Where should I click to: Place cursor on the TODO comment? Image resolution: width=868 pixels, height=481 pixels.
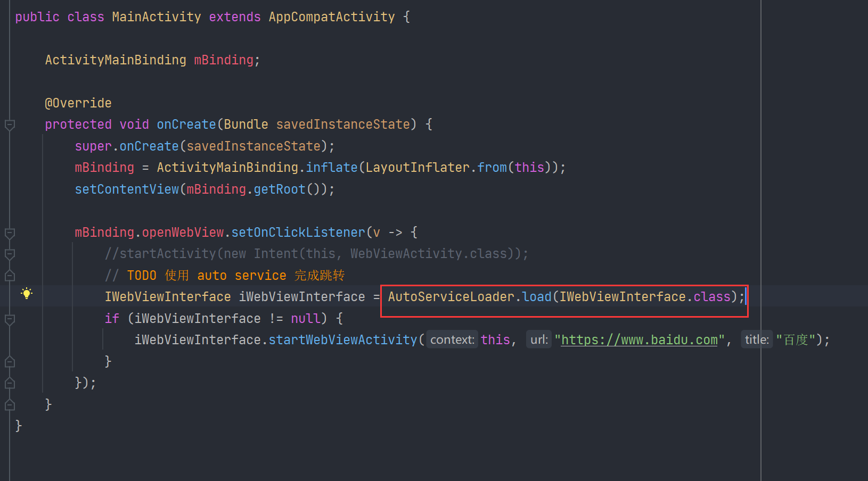pos(224,275)
